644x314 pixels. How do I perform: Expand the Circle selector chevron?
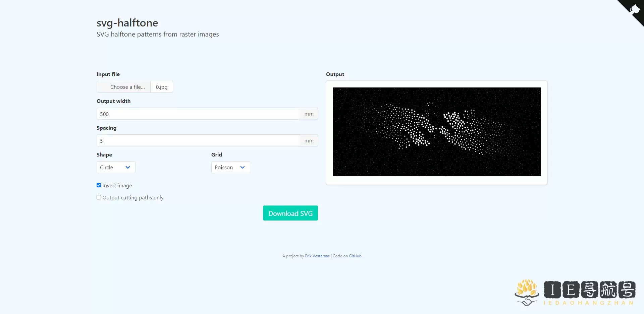[127, 167]
